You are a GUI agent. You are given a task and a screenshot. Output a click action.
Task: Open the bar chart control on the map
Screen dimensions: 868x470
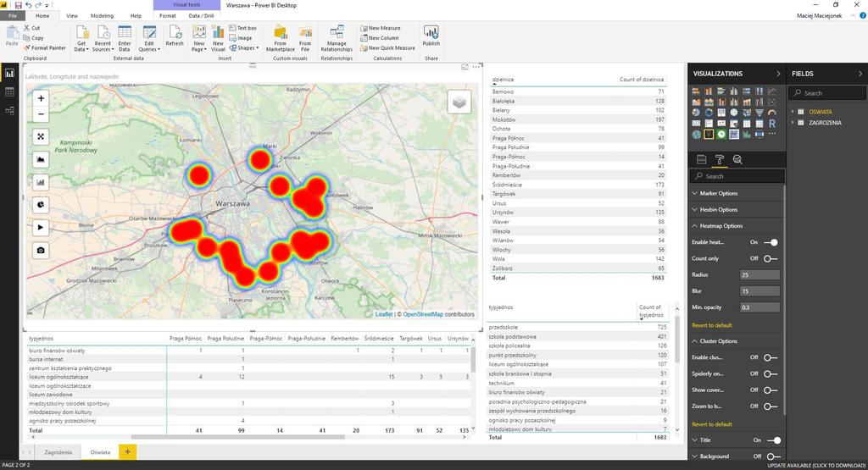point(41,182)
